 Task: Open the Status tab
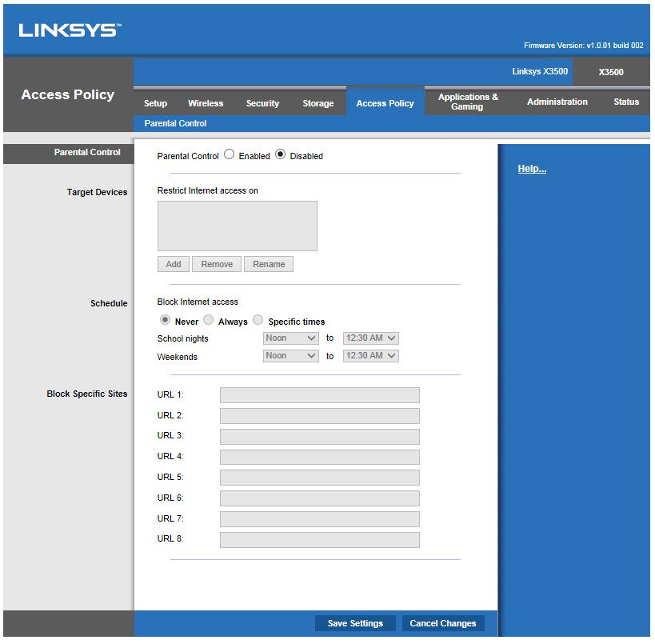tap(626, 102)
